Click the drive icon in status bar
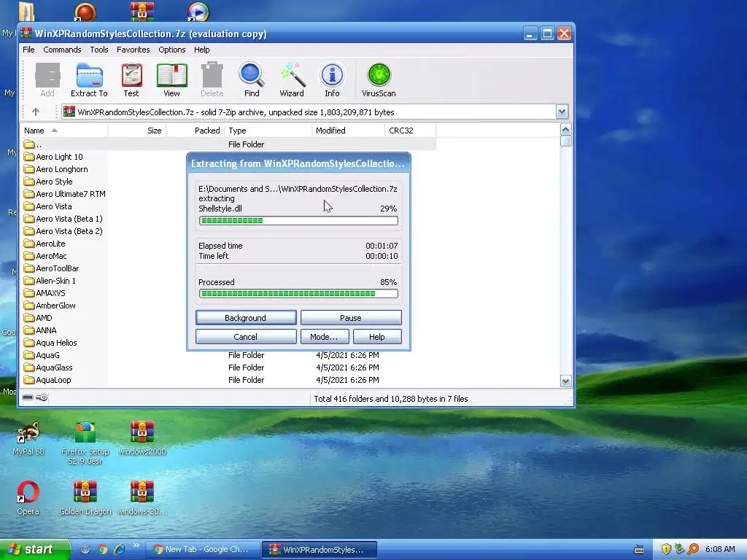This screenshot has height=560, width=747. 28,397
